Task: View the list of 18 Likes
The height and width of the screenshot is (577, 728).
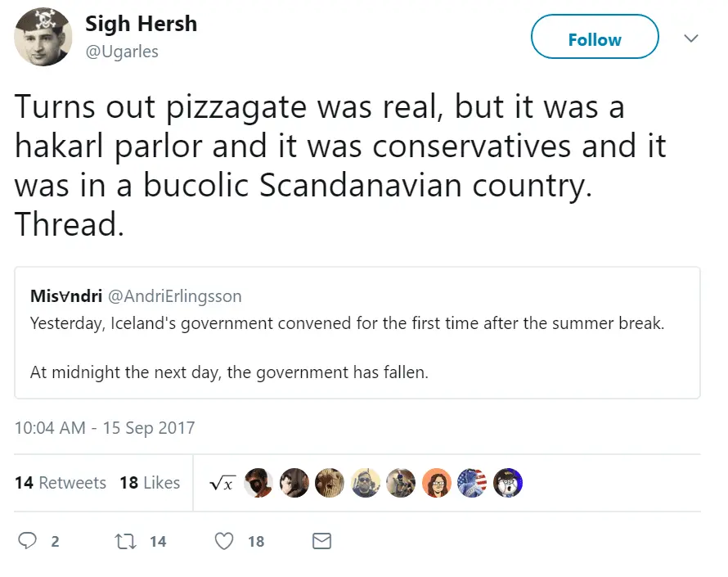Action: [x=150, y=483]
